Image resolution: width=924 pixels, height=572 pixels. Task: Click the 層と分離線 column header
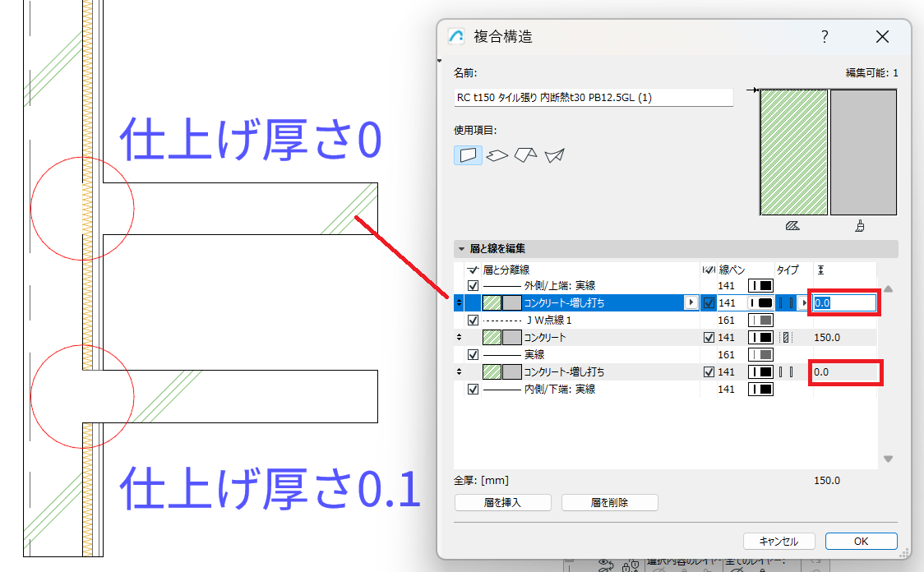tap(506, 270)
